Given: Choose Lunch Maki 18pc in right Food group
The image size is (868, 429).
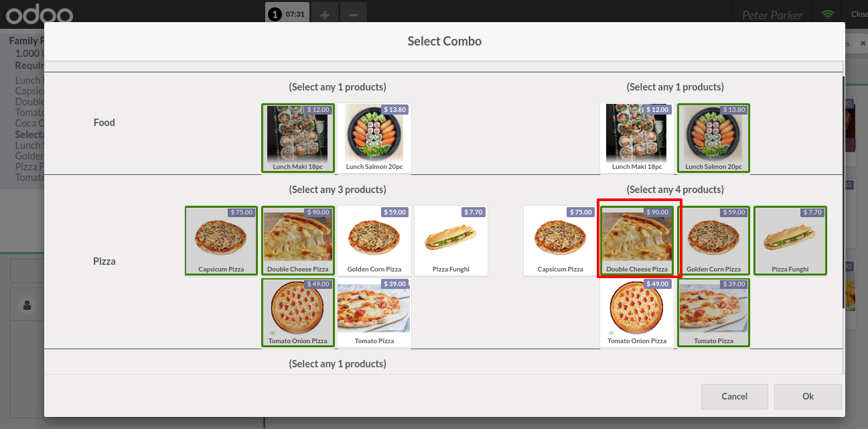Looking at the screenshot, I should click(x=636, y=138).
